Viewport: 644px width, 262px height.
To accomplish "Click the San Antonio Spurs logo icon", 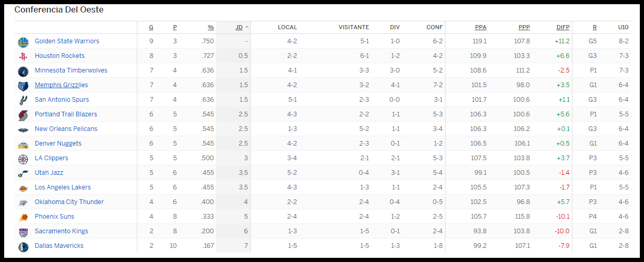I will pyautogui.click(x=23, y=100).
